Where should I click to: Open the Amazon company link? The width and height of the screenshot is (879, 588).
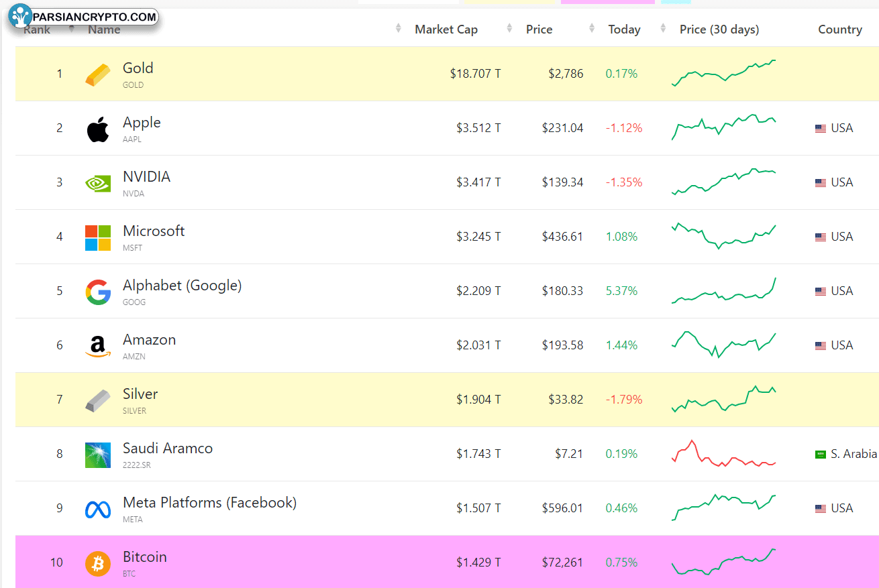(149, 339)
